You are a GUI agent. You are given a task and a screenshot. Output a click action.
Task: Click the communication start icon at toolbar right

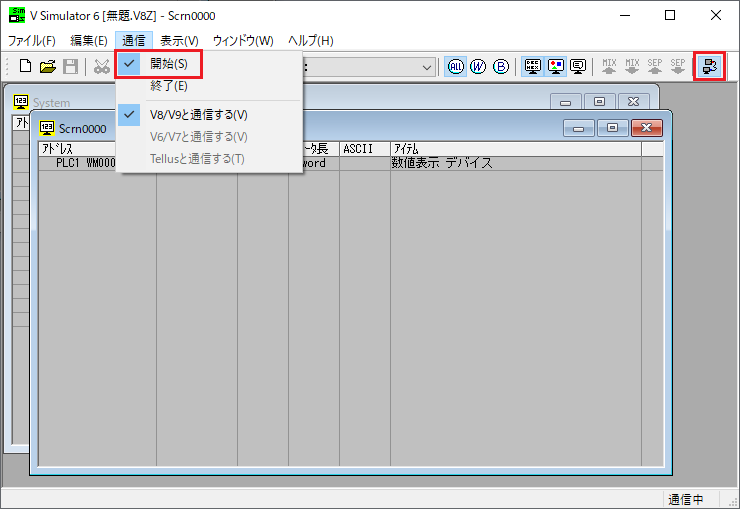pos(709,67)
